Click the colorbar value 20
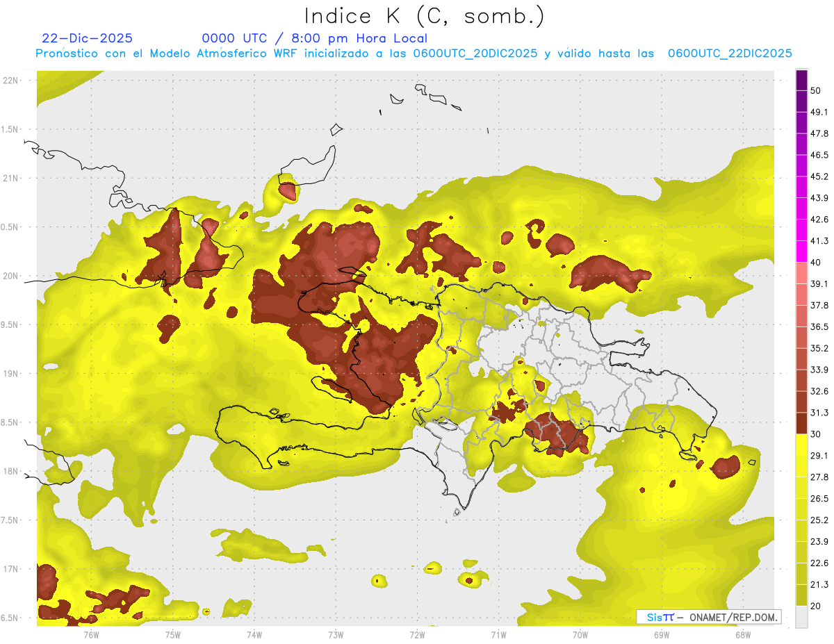This screenshot has height=644, width=834. pos(817,606)
